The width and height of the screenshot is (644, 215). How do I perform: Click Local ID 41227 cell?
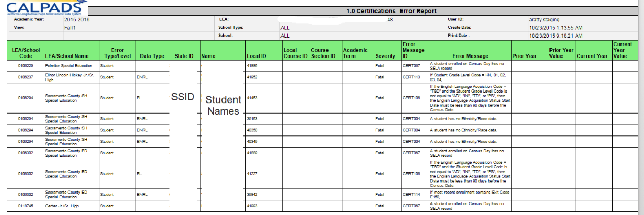pos(252,173)
